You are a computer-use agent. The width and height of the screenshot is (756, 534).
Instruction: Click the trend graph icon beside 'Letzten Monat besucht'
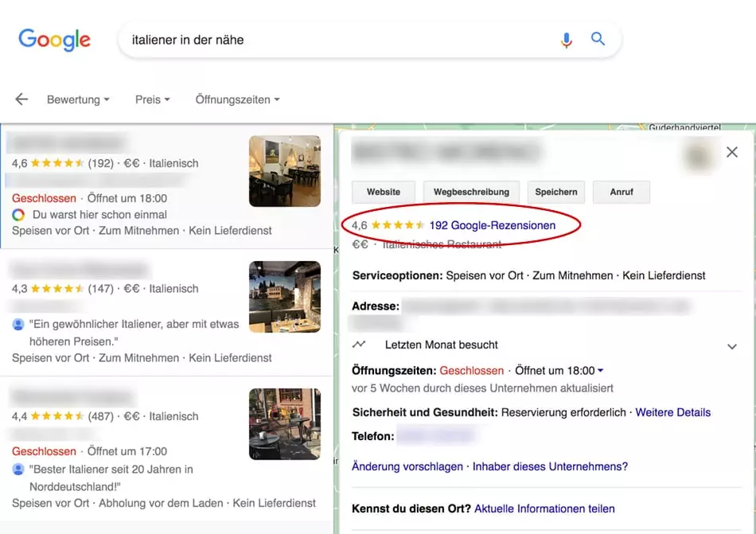coord(359,344)
